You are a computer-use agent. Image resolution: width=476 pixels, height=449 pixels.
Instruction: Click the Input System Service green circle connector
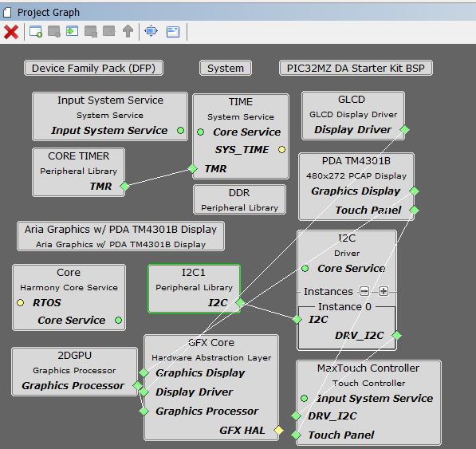(x=181, y=131)
